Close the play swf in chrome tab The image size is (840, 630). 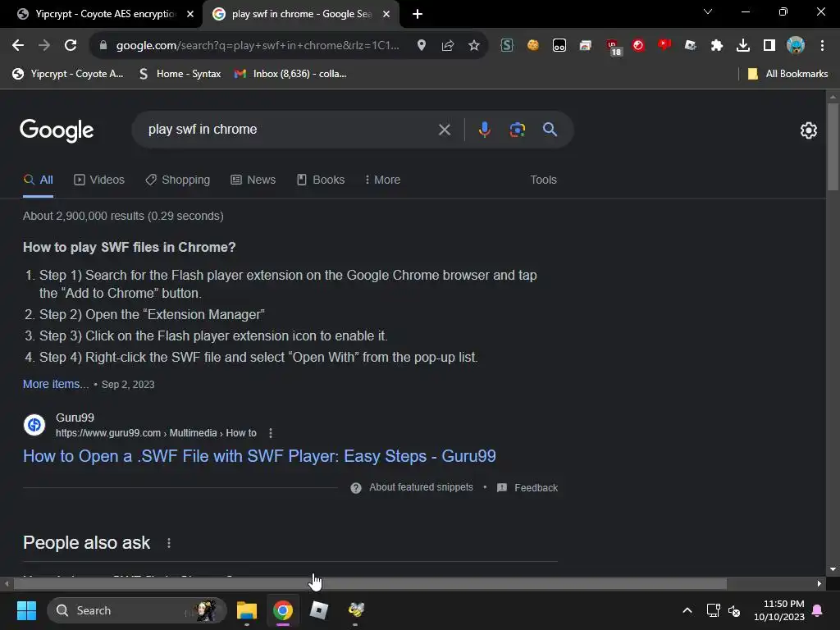click(x=386, y=14)
